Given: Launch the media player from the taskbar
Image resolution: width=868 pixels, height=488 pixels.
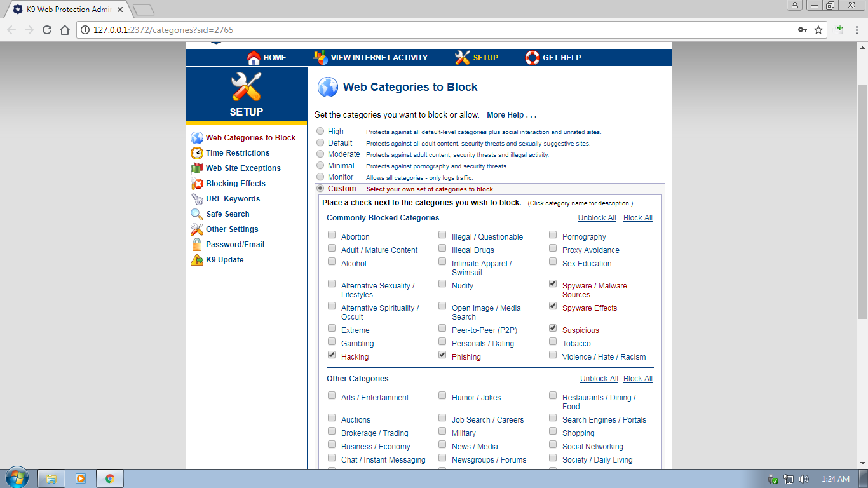Looking at the screenshot, I should 81,478.
